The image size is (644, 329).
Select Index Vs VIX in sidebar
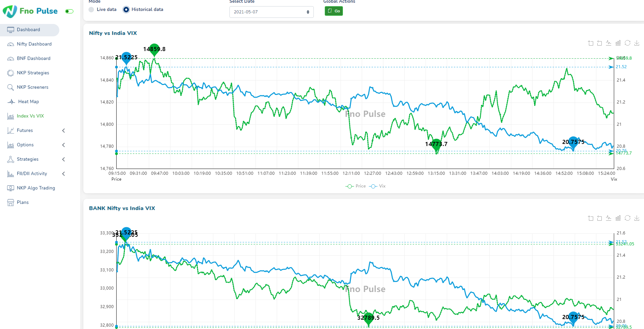pyautogui.click(x=30, y=116)
